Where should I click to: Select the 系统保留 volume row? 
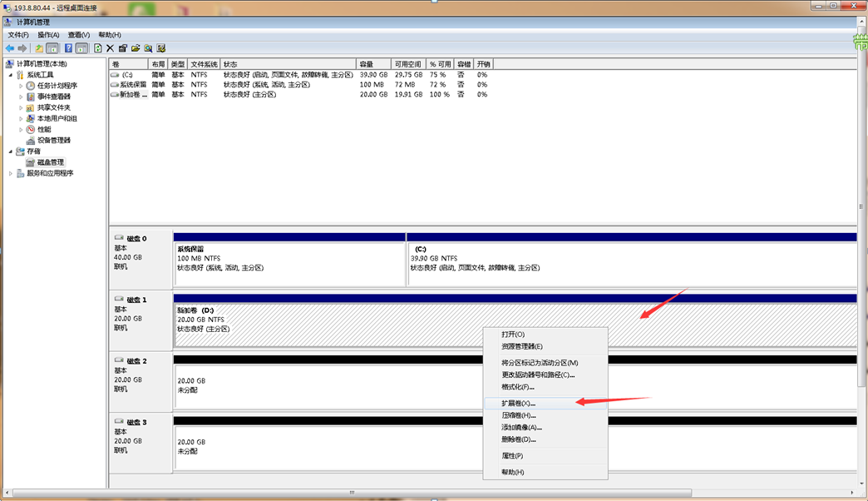(x=133, y=85)
